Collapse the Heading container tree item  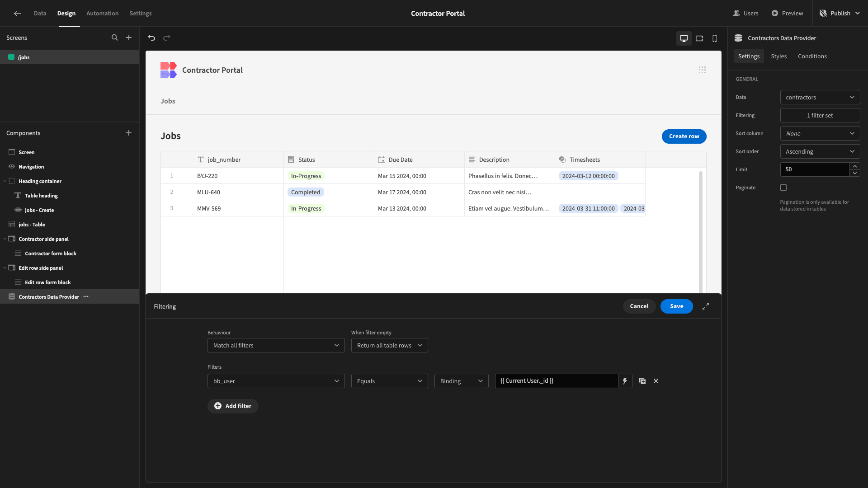pos(5,181)
